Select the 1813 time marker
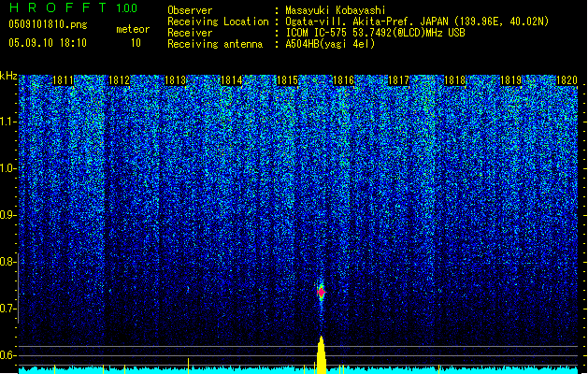588x374 pixels. pyautogui.click(x=175, y=81)
